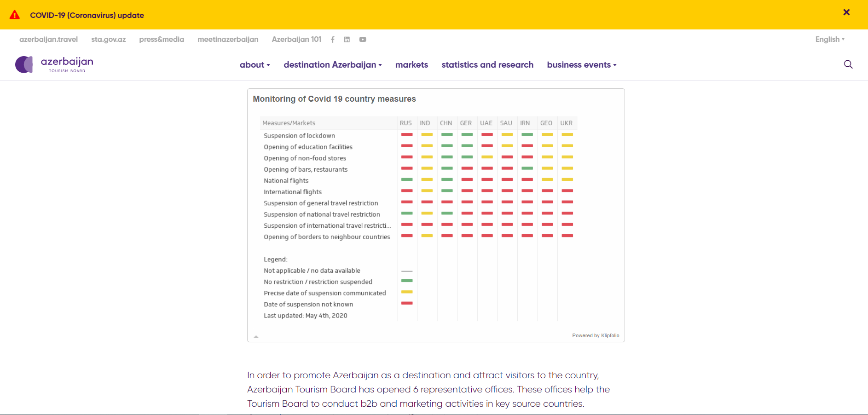Select Opening of non-food stores row label
Image resolution: width=868 pixels, height=415 pixels.
tap(305, 158)
